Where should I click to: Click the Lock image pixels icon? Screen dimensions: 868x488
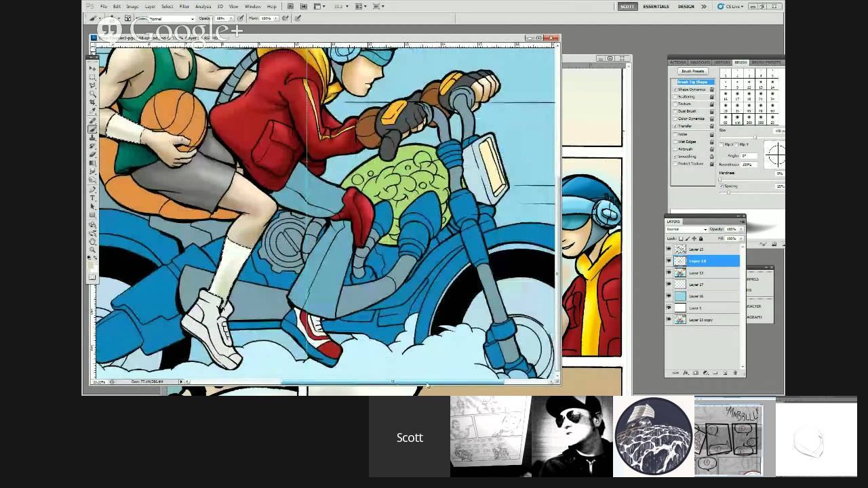[688, 239]
